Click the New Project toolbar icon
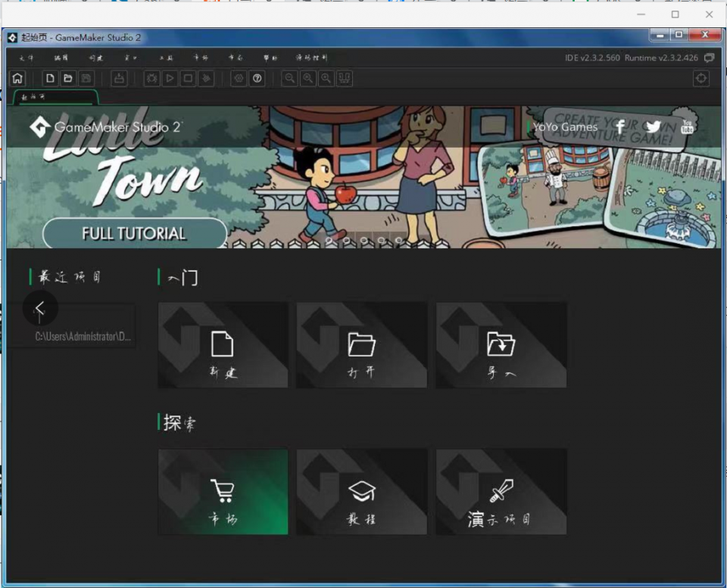 pyautogui.click(x=50, y=78)
